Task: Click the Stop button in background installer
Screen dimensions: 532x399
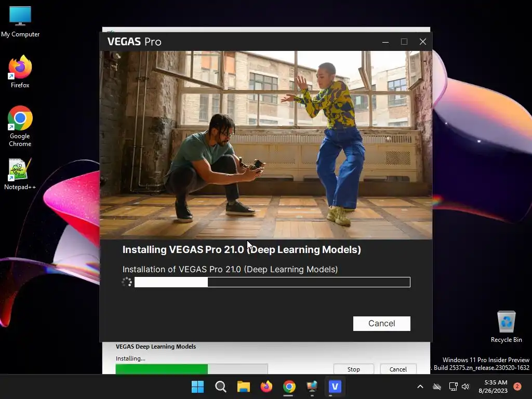Action: (x=353, y=369)
